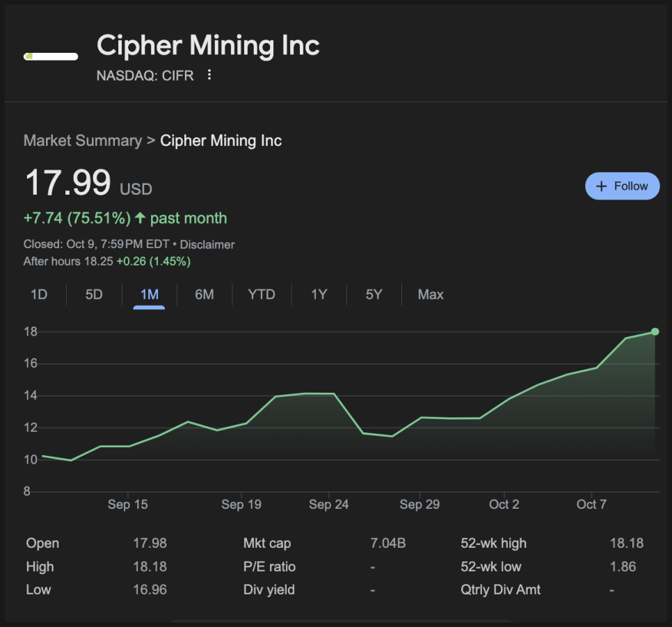Image resolution: width=672 pixels, height=627 pixels.
Task: Click the Mkt cap value 7.04B
Action: (x=388, y=544)
